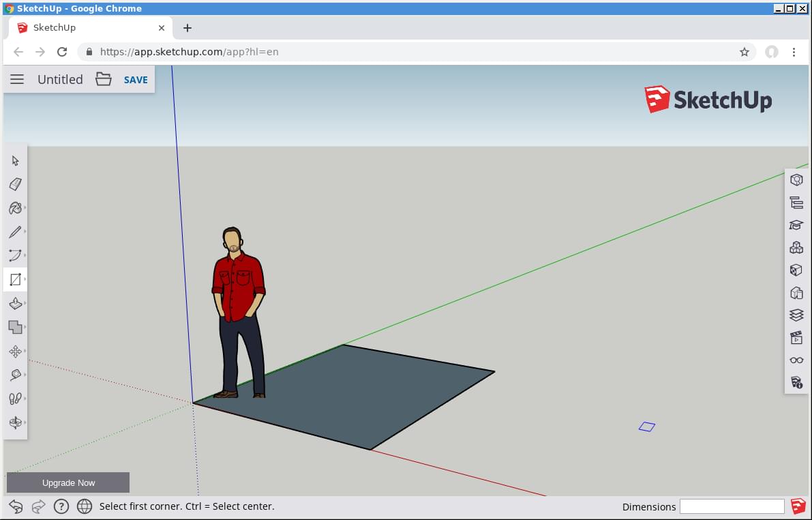Choose the Eraser tool
The image size is (812, 520).
coord(15,184)
